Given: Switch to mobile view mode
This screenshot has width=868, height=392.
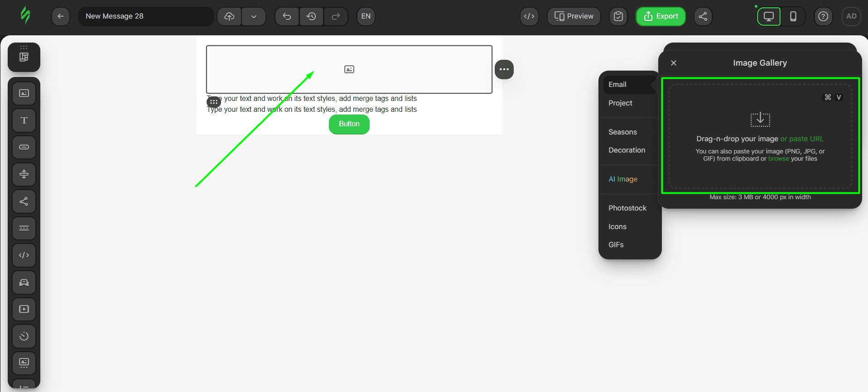Looking at the screenshot, I should 793,16.
